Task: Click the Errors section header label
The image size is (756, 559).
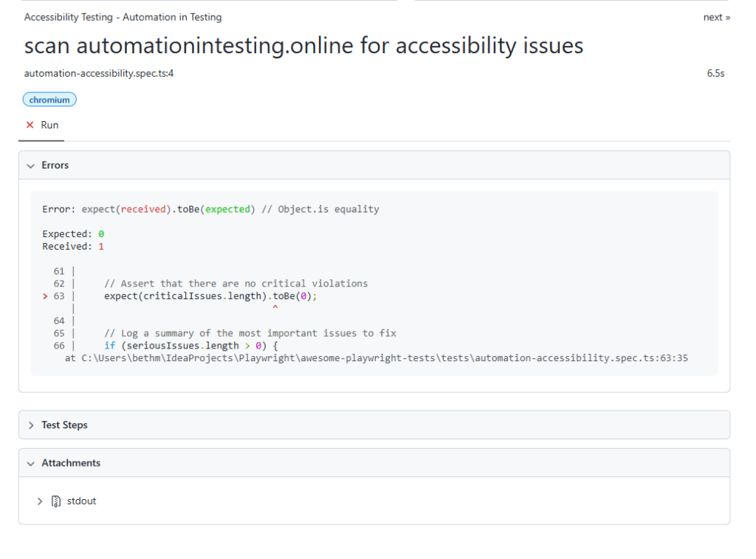Action: click(x=55, y=165)
